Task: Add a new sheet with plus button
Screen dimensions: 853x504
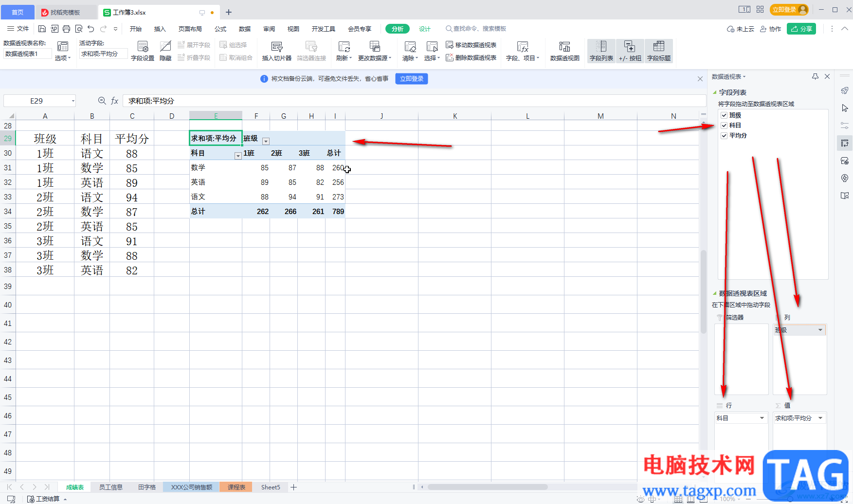Action: [294, 487]
